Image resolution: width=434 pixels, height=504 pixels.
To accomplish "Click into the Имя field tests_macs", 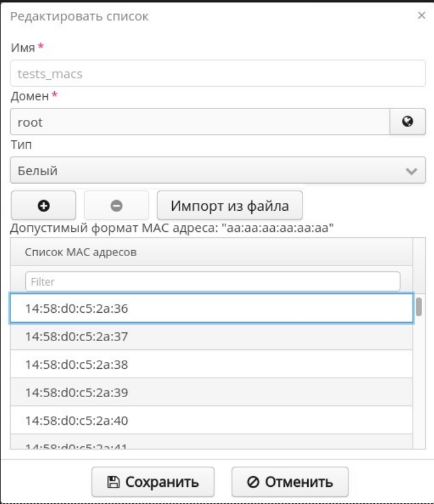I will coord(217,74).
